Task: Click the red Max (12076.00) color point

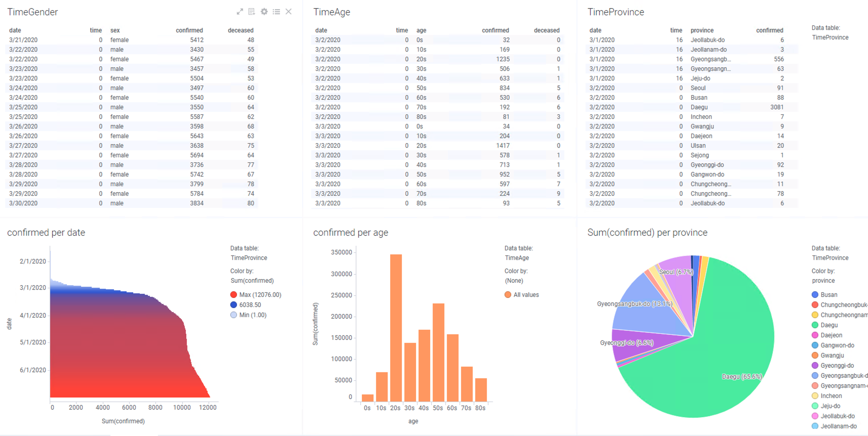Action: [233, 295]
